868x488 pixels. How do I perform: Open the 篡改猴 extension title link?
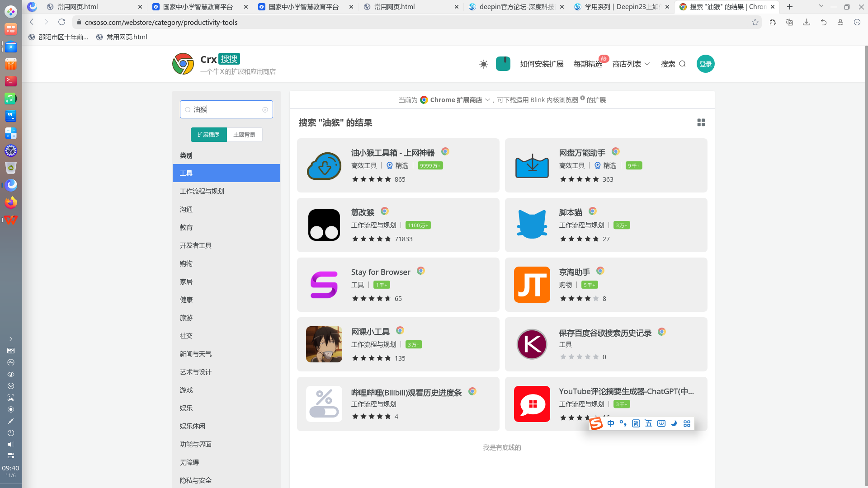(x=363, y=212)
